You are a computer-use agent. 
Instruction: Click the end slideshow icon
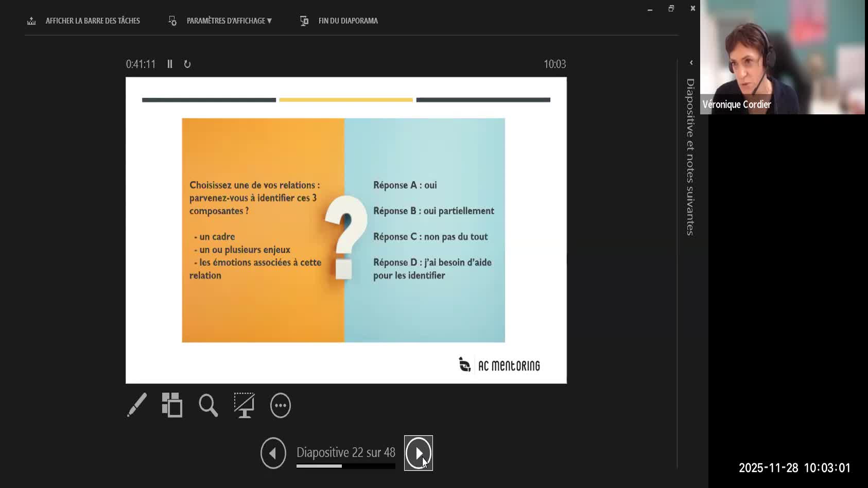tap(304, 21)
